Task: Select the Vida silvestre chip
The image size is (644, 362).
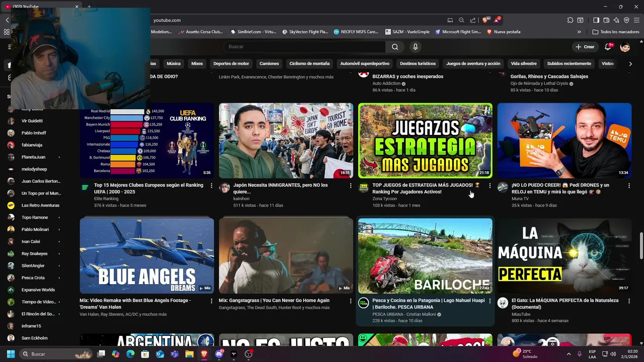Action: point(524,64)
